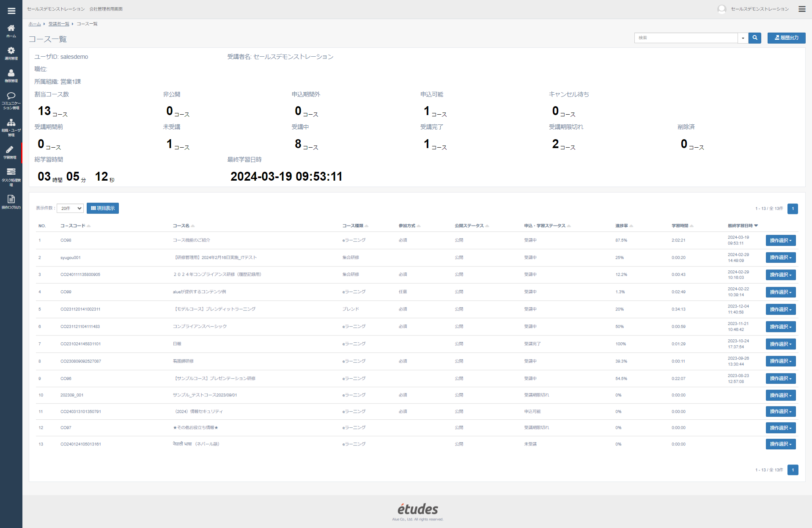The width and height of the screenshot is (812, 528).
Task: Click page 1 button below table
Action: pos(793,470)
